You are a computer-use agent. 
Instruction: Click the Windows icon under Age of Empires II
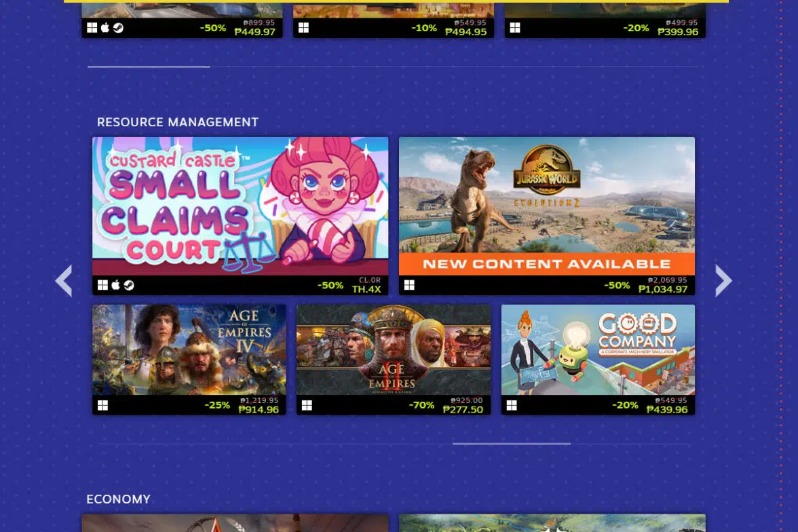pos(307,405)
